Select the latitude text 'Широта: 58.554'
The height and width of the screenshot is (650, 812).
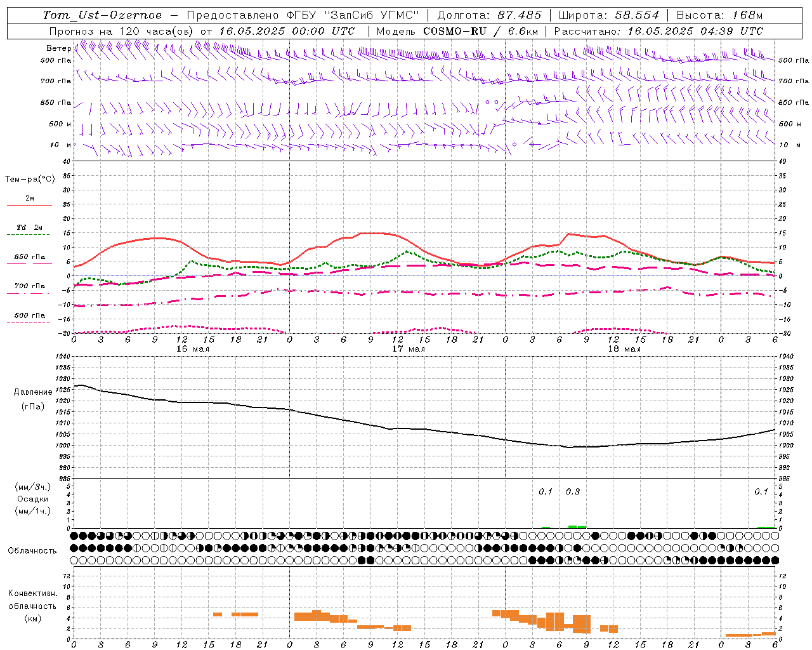point(609,15)
